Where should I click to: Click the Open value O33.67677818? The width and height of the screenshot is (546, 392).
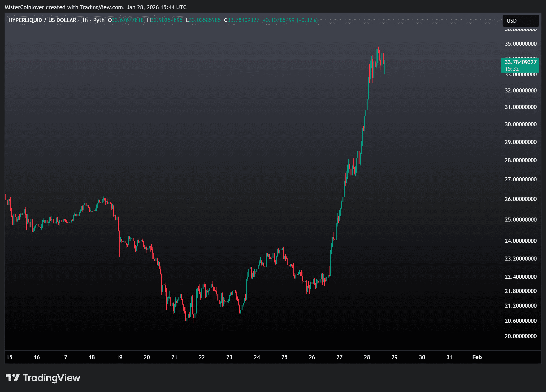[126, 20]
